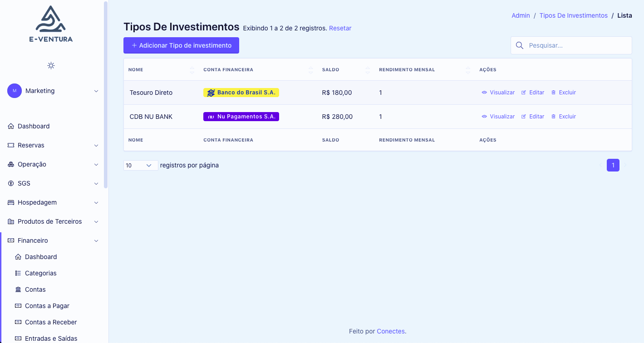Viewport: 644px width, 343px height.
Task: Toggle sorting on the SALDO column
Action: (368, 69)
